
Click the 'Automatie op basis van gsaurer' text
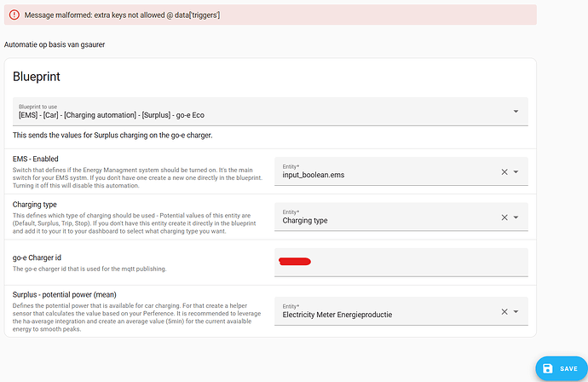(x=55, y=44)
